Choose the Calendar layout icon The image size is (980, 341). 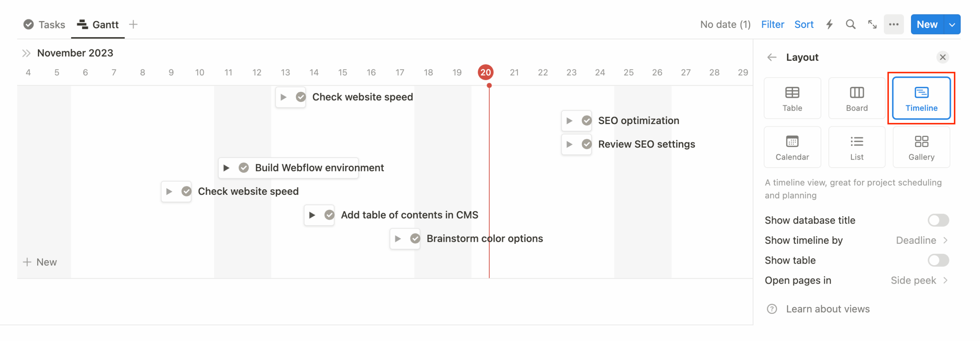[x=792, y=147]
